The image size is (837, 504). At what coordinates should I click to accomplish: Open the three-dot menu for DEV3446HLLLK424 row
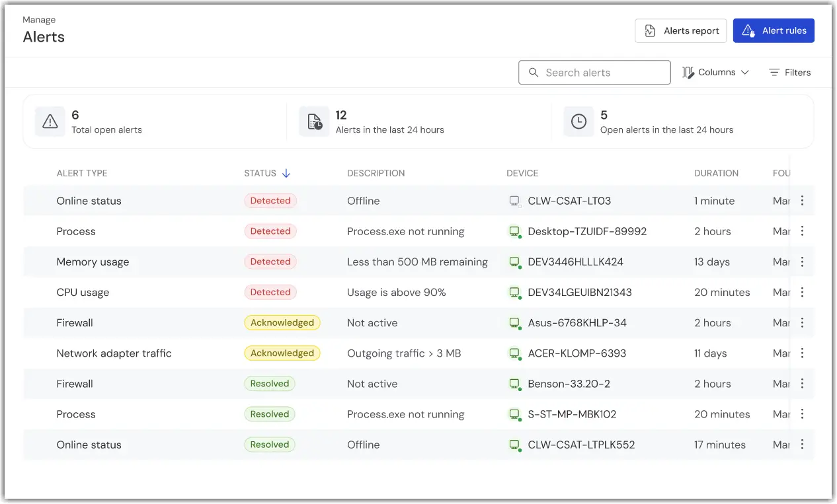coord(802,262)
